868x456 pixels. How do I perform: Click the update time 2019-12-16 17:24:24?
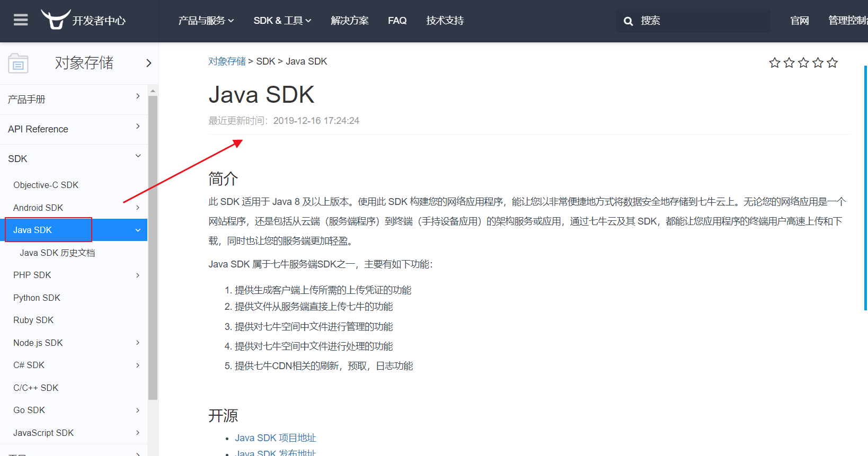point(316,121)
